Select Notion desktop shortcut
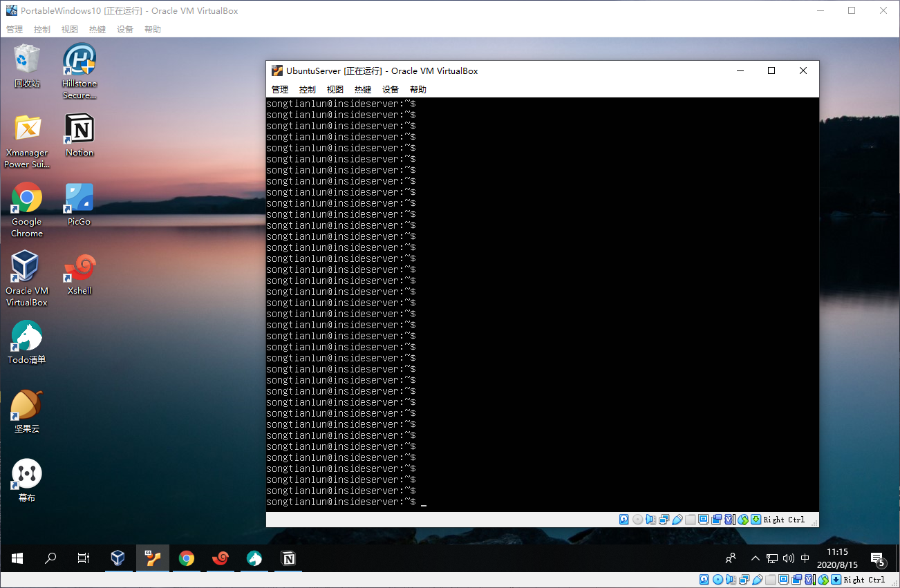900x588 pixels. click(x=79, y=135)
